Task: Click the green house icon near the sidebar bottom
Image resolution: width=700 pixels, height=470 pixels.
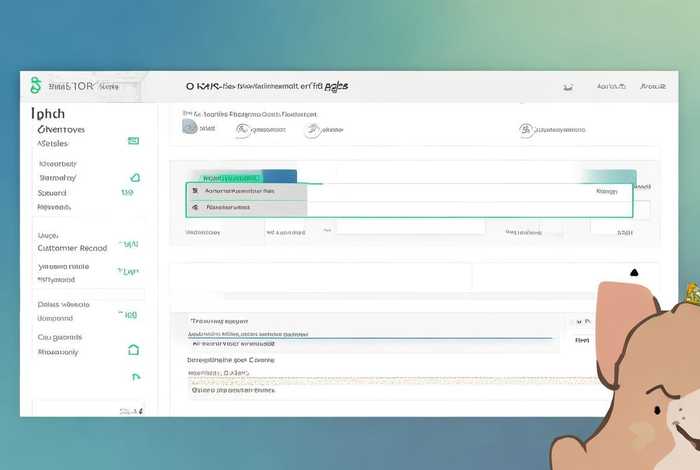Action: coord(134,350)
